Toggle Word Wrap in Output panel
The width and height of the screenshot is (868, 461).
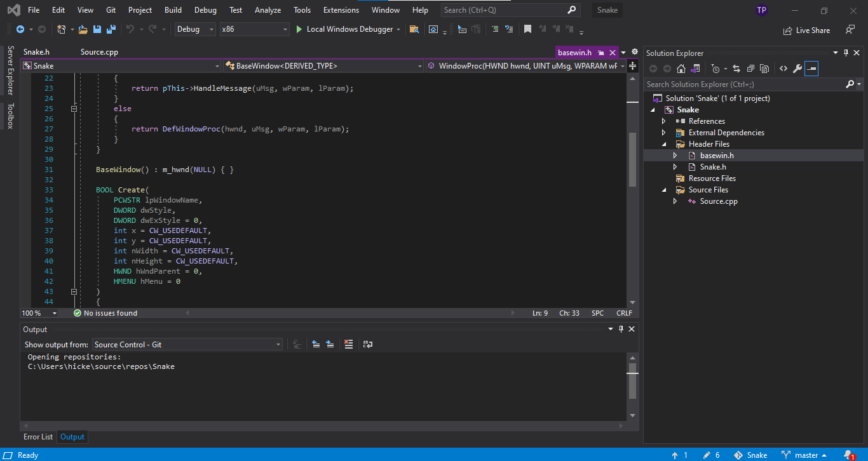point(367,344)
